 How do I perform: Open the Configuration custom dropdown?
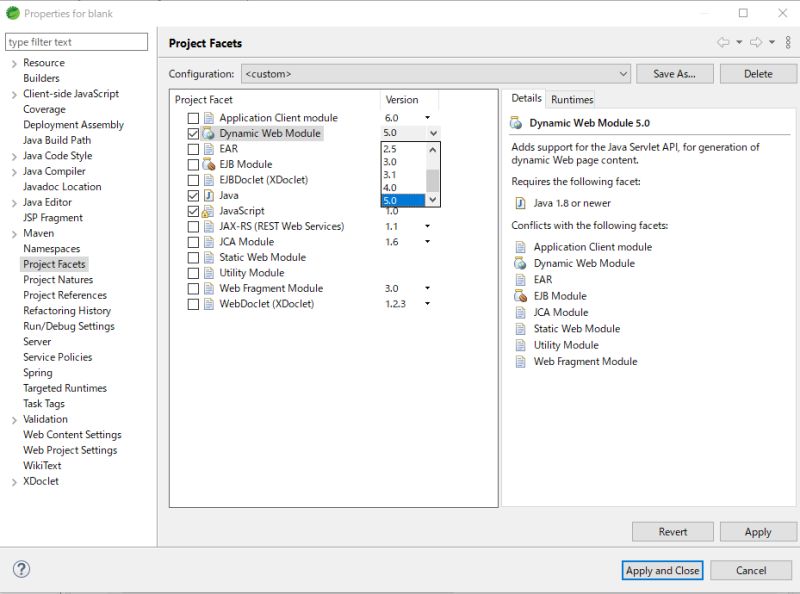436,74
